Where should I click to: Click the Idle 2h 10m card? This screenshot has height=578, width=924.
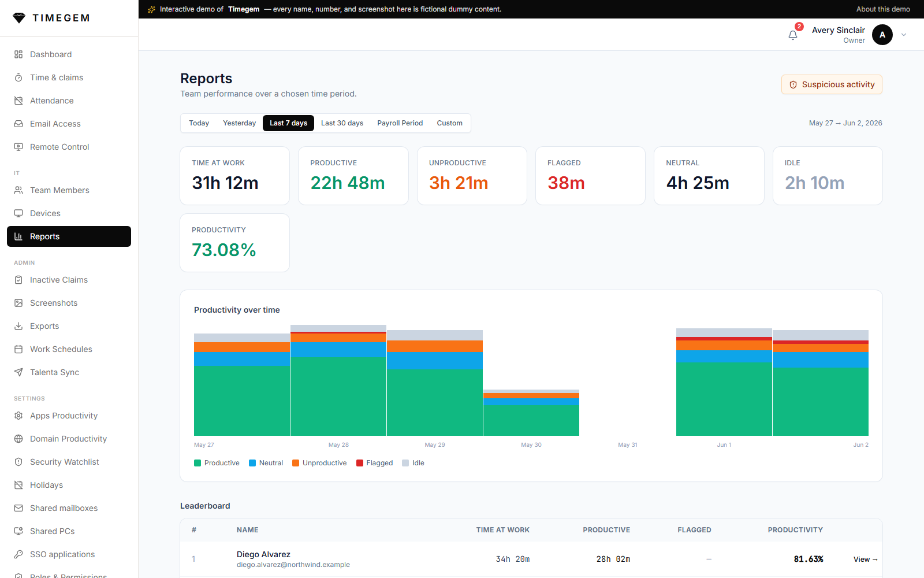tap(828, 176)
